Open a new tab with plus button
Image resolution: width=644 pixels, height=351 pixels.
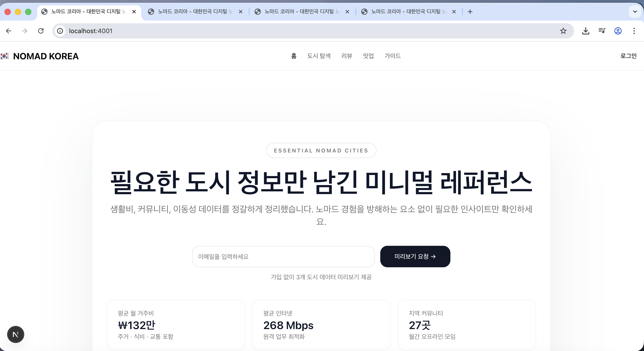470,12
